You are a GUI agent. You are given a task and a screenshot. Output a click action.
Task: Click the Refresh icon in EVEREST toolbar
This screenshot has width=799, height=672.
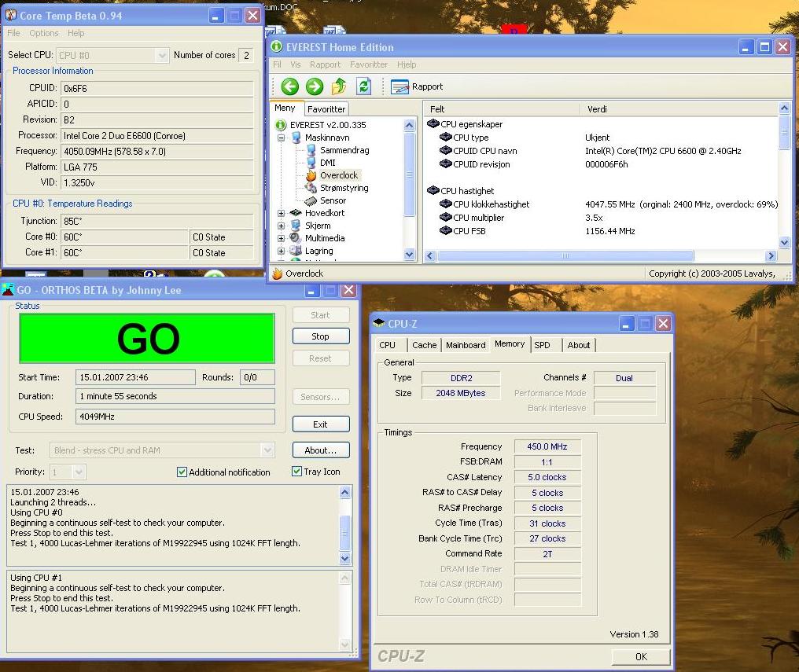[x=363, y=86]
